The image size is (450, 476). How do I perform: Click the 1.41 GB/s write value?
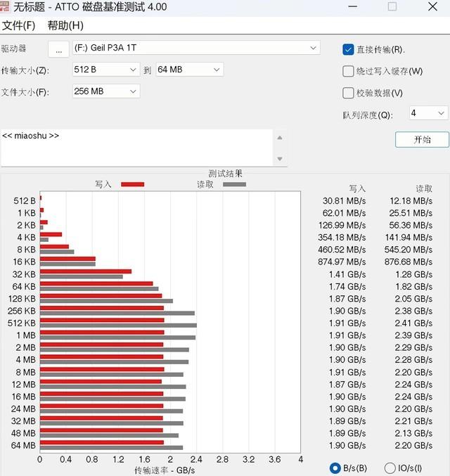pyautogui.click(x=347, y=274)
